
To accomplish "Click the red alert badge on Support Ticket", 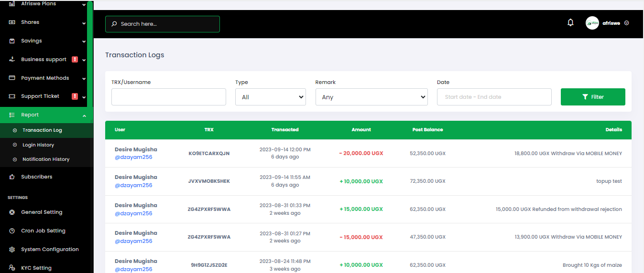I will [75, 96].
